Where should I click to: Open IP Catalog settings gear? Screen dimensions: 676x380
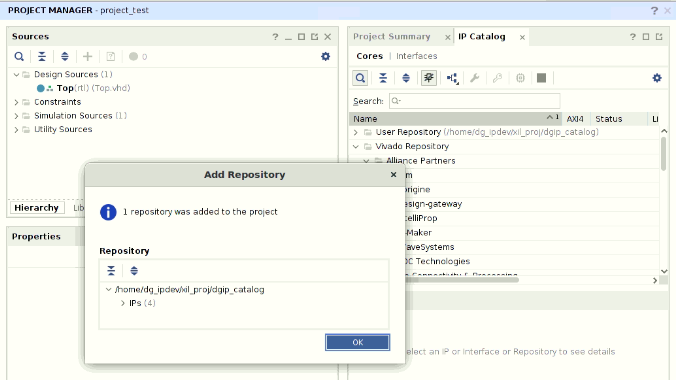pos(657,78)
